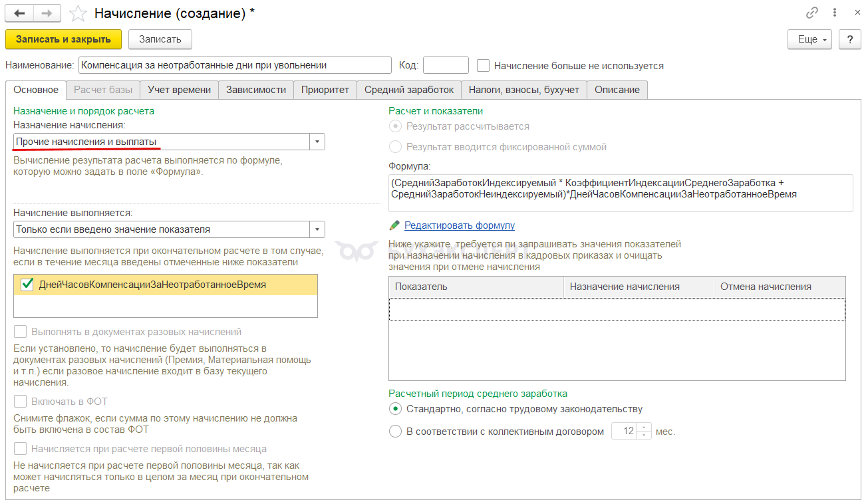Screen dimensions: 868x504
Task: Click the Показатель column header
Action: [x=476, y=287]
